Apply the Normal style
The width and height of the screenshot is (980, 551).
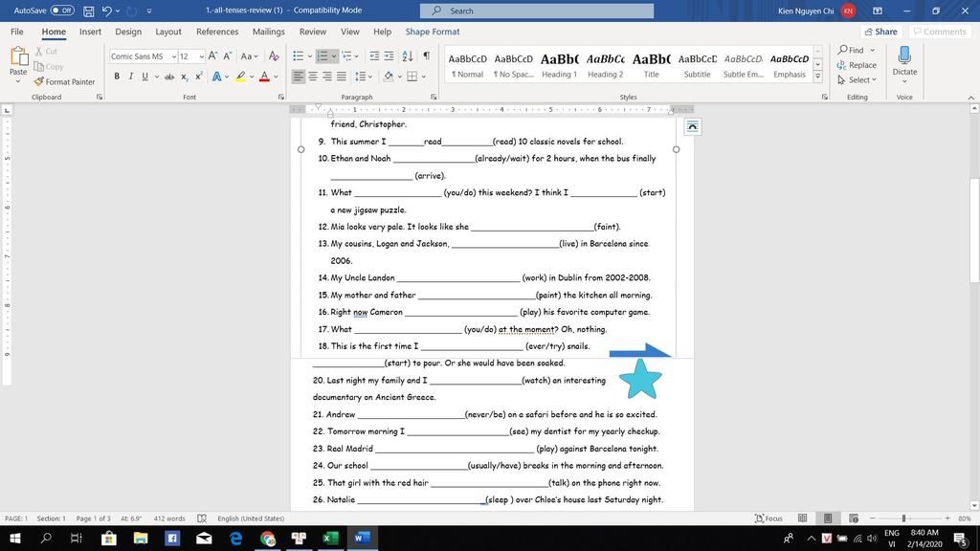point(467,65)
